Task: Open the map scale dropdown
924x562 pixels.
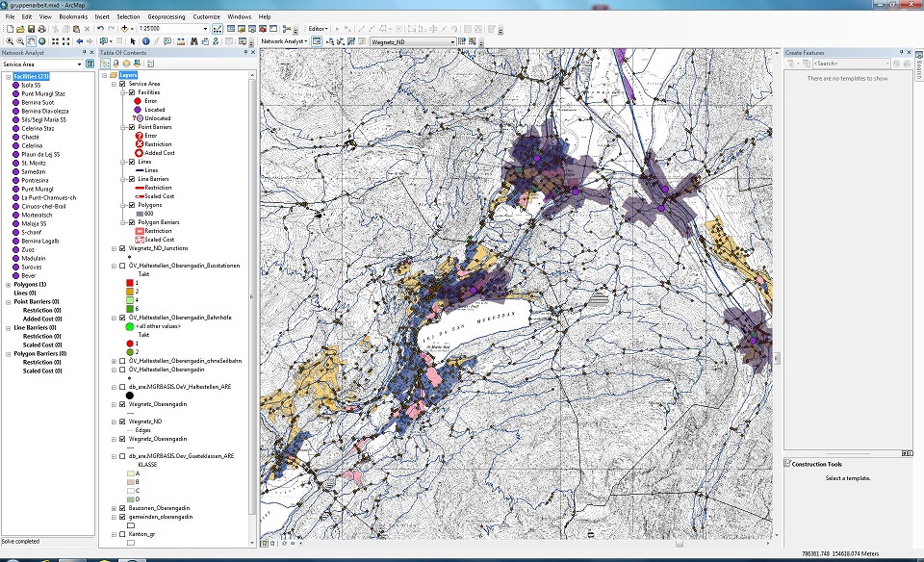Action: point(206,29)
